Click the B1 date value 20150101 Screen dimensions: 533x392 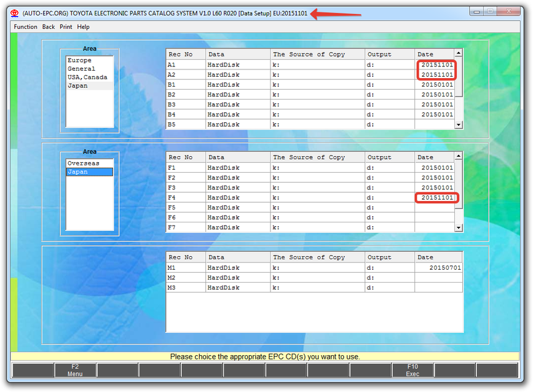(x=437, y=85)
